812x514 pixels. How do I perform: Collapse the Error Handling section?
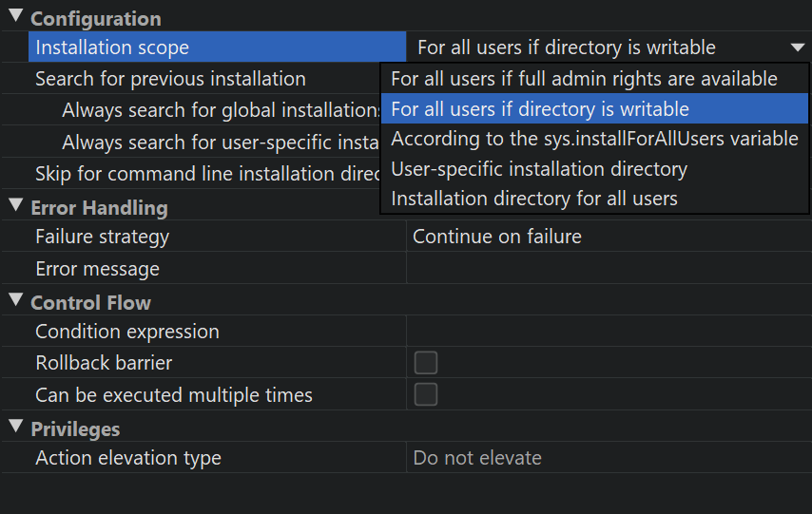[15, 206]
